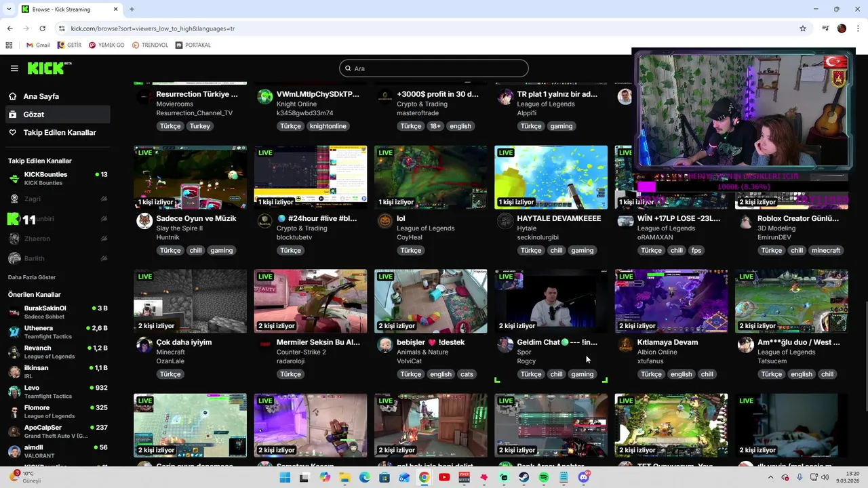Open Windows Start menu
The image size is (868, 488).
285,477
